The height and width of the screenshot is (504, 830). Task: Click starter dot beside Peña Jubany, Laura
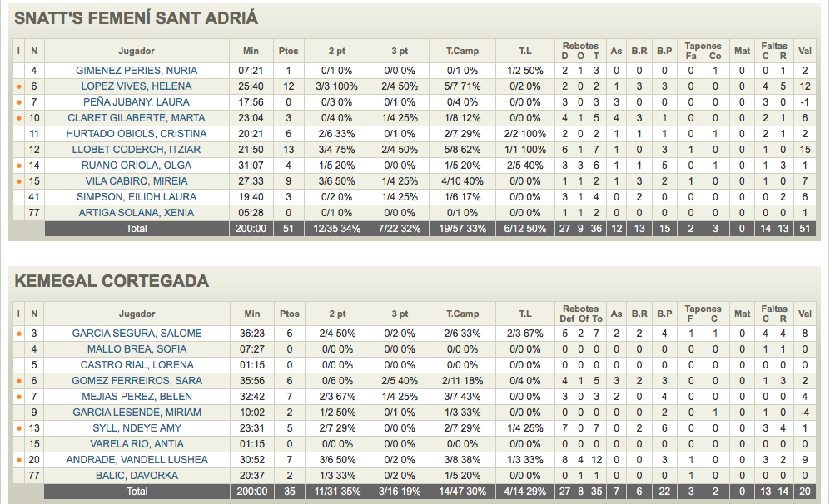pos(18,102)
